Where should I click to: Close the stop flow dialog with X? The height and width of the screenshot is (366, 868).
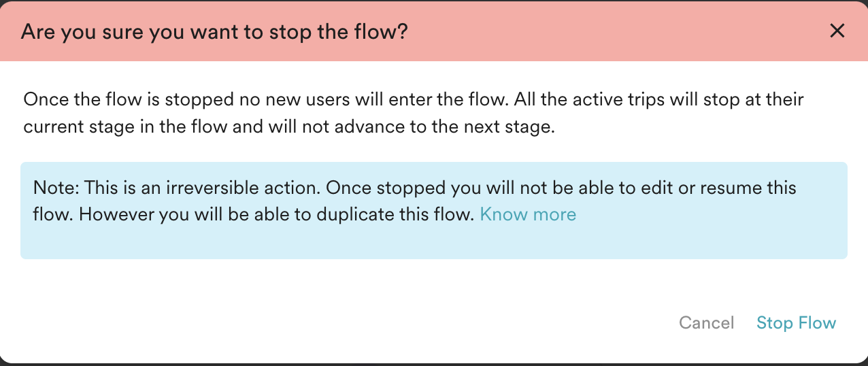pos(837,31)
